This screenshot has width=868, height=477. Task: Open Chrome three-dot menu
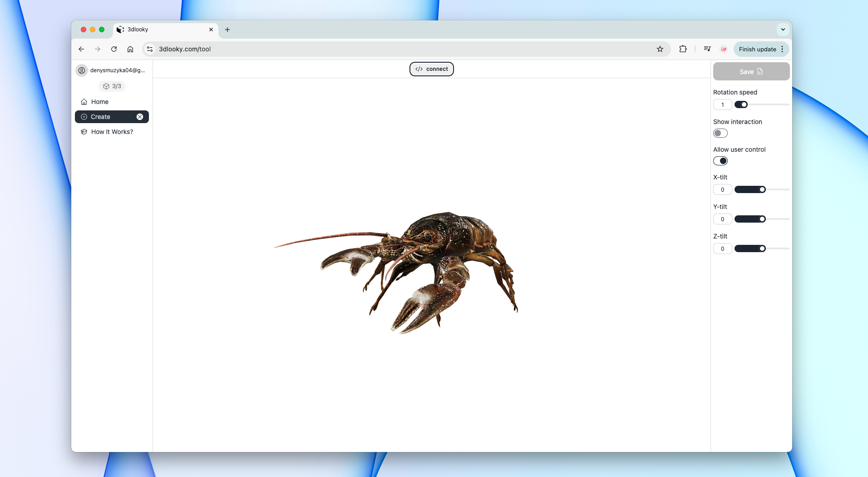782,49
